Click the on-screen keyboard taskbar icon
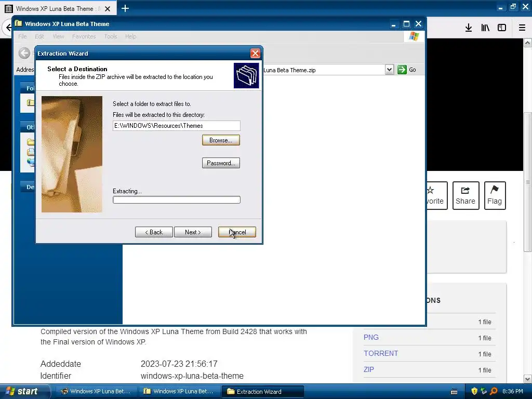 [x=454, y=392]
